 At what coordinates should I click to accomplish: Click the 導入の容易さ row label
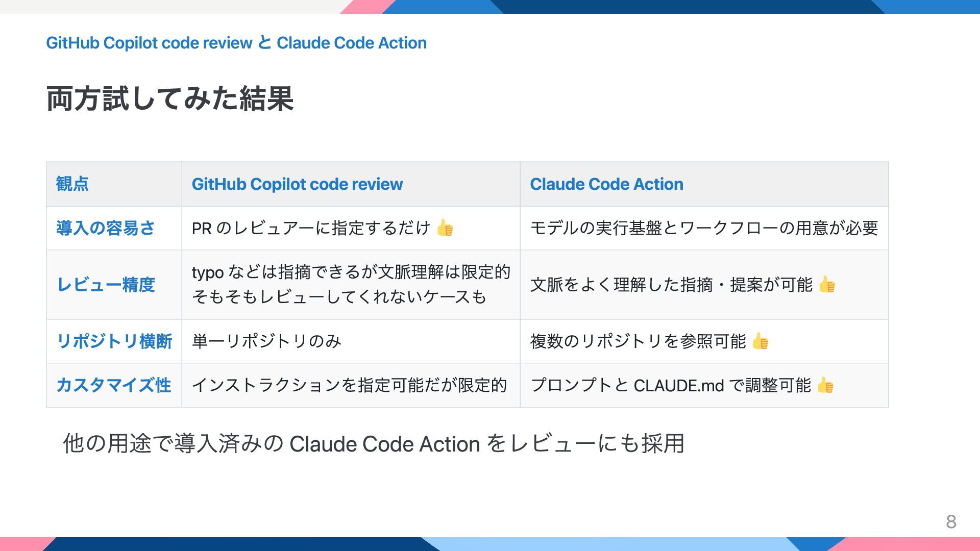(x=106, y=228)
